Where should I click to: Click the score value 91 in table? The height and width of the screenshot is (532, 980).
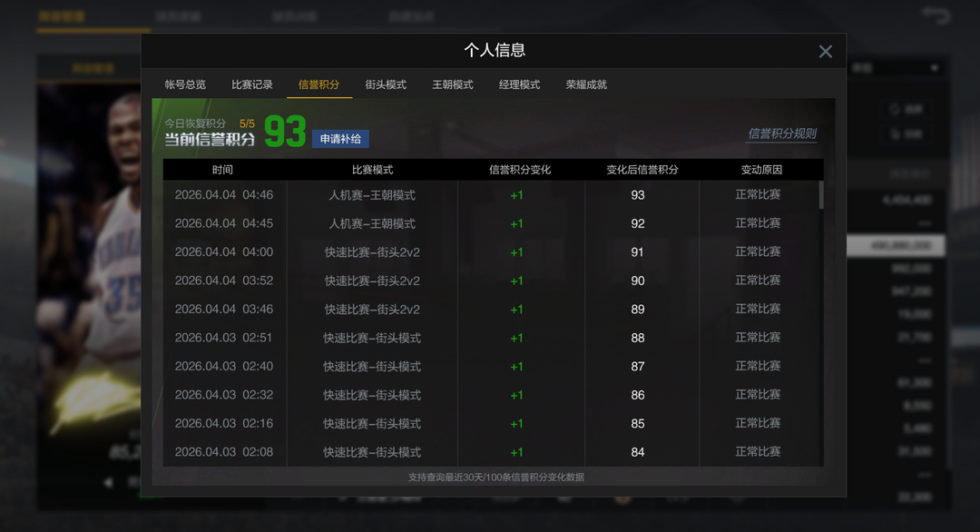tap(638, 252)
